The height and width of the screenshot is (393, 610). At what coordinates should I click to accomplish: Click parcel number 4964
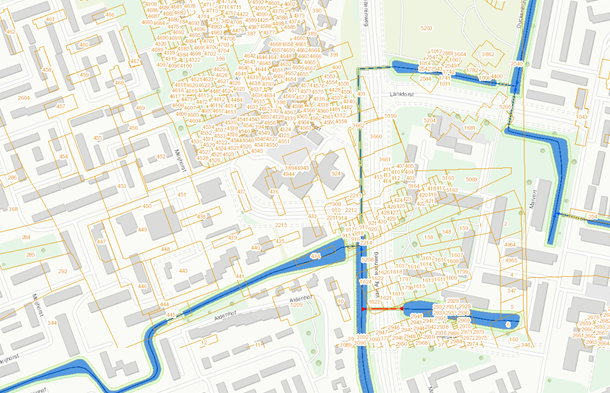click(x=510, y=245)
